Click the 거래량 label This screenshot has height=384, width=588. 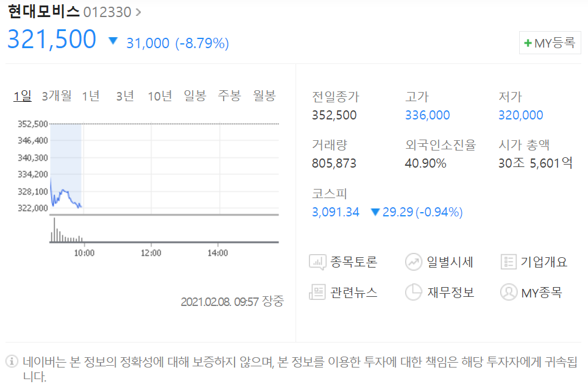(x=330, y=144)
